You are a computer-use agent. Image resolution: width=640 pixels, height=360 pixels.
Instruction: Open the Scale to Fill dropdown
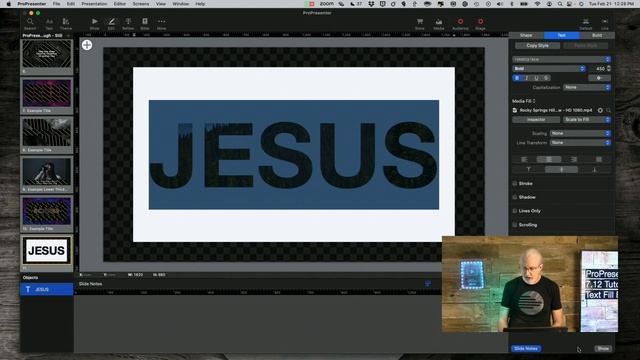point(587,120)
